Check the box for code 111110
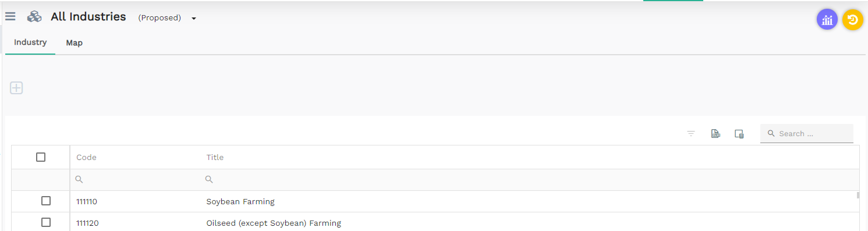 [x=46, y=201]
